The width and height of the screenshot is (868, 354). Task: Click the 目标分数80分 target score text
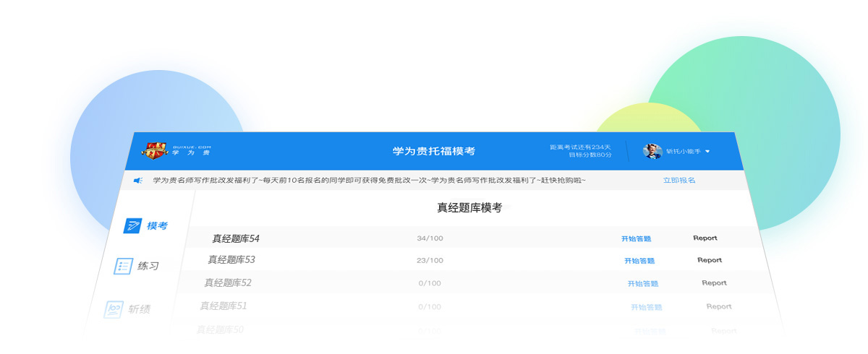click(590, 155)
